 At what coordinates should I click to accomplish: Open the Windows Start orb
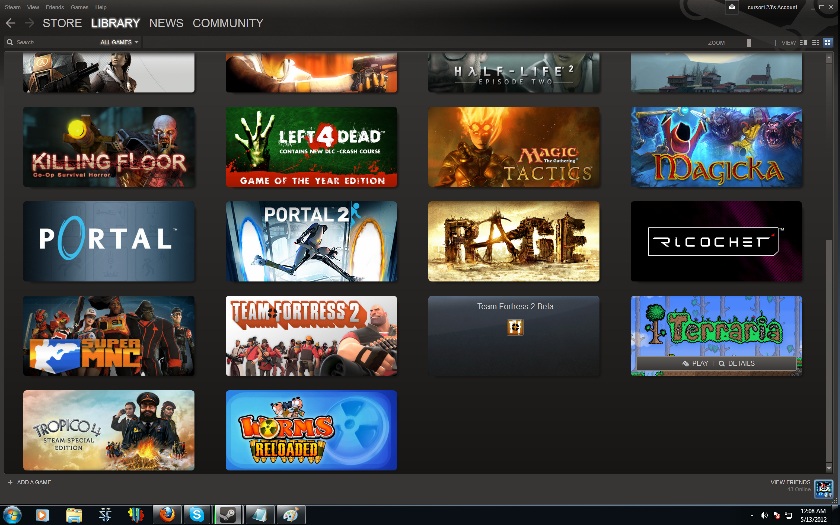tap(11, 515)
